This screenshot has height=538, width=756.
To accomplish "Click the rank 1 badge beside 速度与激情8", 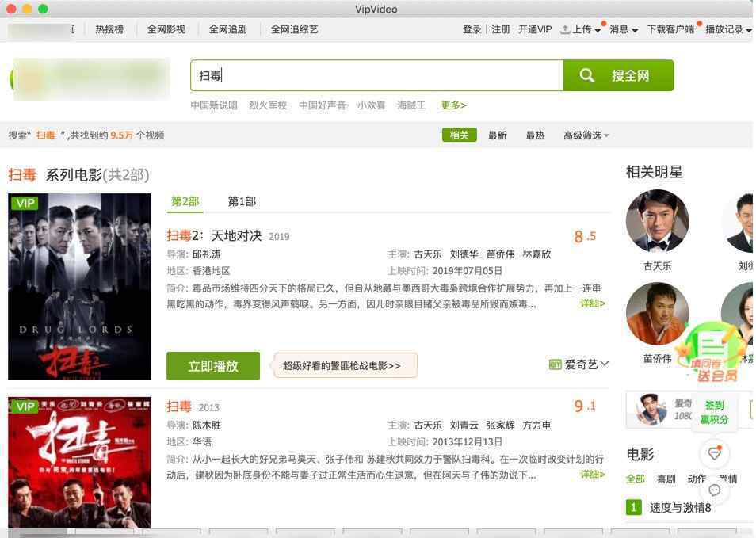I will pos(633,507).
